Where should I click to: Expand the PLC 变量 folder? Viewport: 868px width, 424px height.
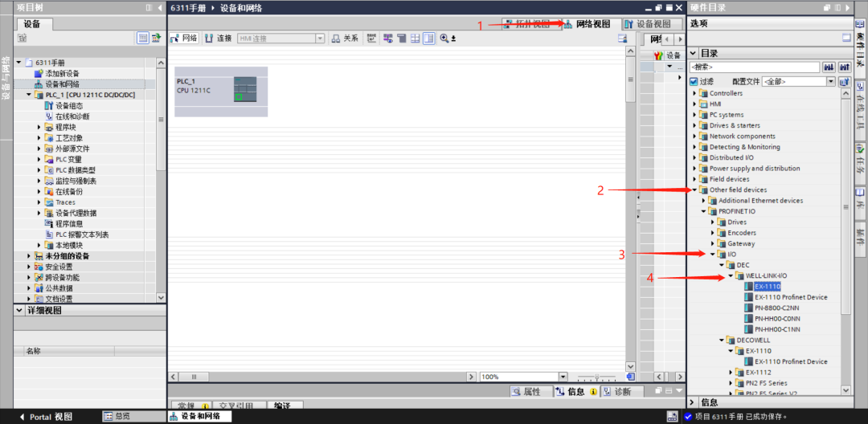tap(39, 159)
